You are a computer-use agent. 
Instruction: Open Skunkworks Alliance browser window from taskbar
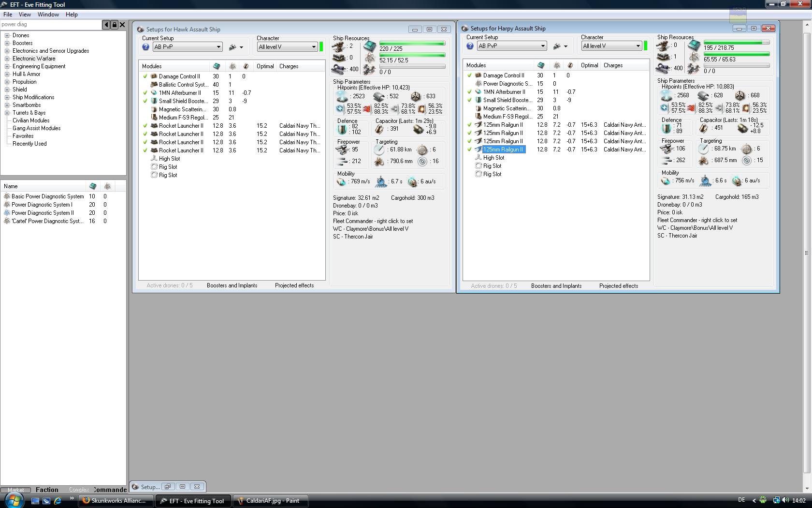click(x=116, y=501)
